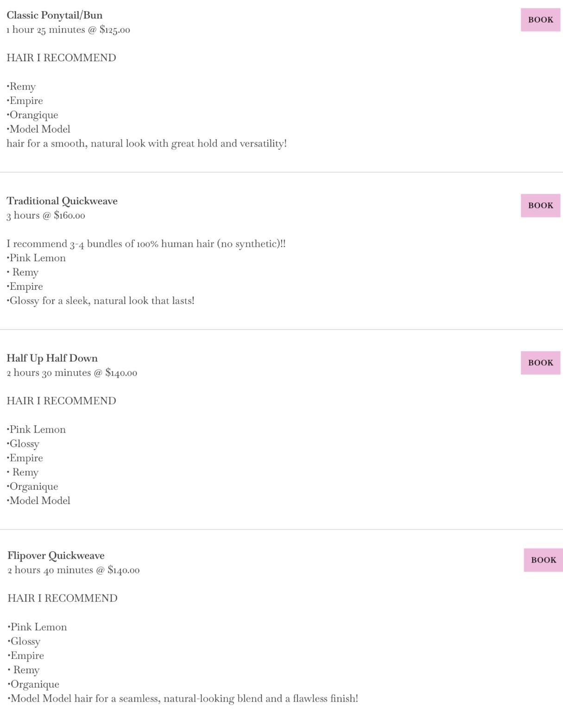Image resolution: width=563 pixels, height=728 pixels.
Task: Book the Half Up Half Down service
Action: tap(540, 363)
